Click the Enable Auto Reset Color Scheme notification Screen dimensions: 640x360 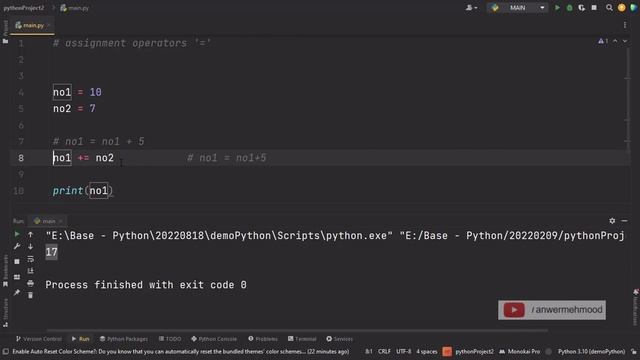[x=180, y=351]
